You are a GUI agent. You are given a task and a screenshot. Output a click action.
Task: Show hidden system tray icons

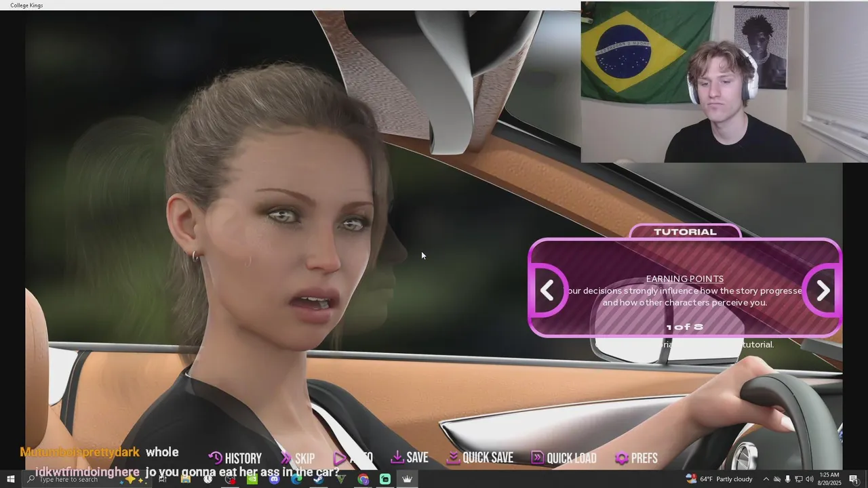coord(766,479)
